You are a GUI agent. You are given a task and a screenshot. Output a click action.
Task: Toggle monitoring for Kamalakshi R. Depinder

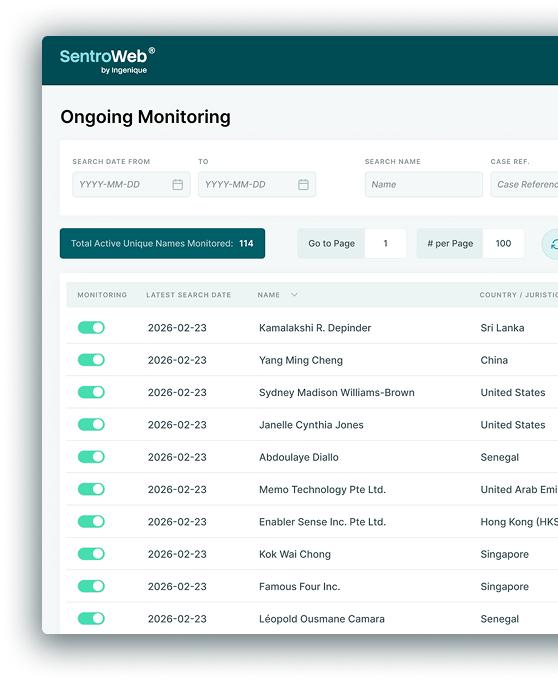[91, 328]
